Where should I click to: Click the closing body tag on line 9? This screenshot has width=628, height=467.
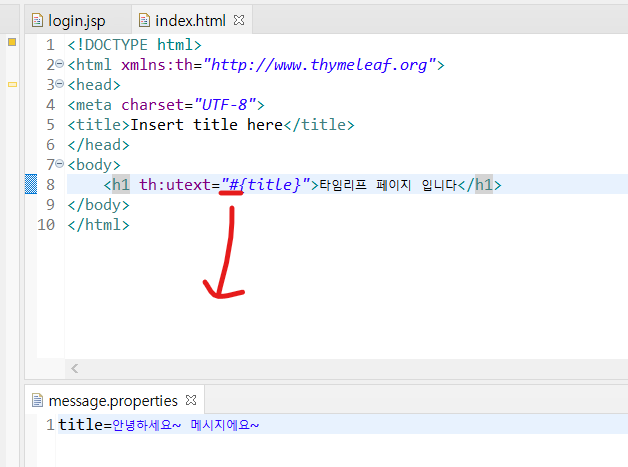tap(99, 205)
